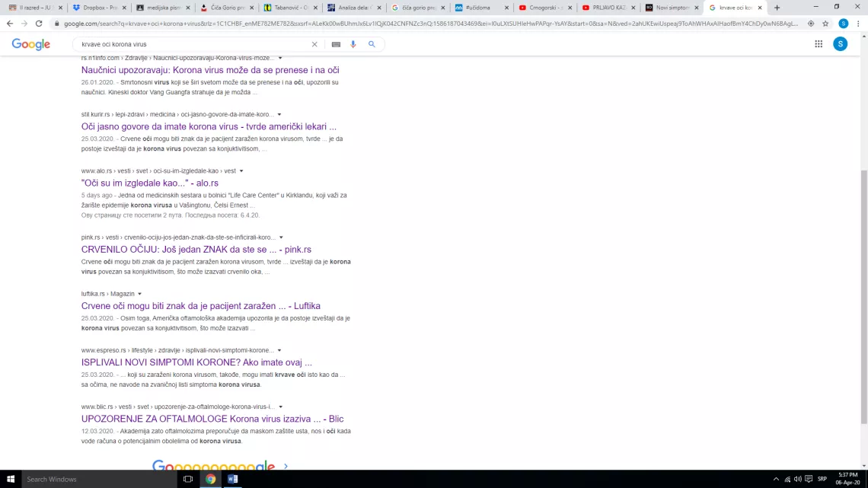Open 'Oči jasno govore da imate korona' result
The image size is (868, 488).
[x=209, y=126]
